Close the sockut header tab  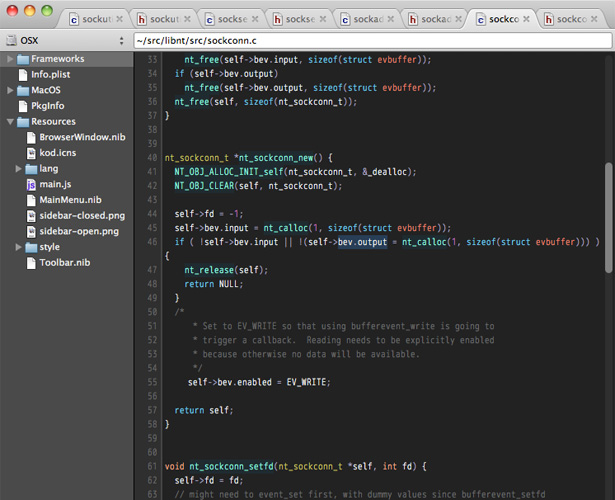(x=187, y=19)
